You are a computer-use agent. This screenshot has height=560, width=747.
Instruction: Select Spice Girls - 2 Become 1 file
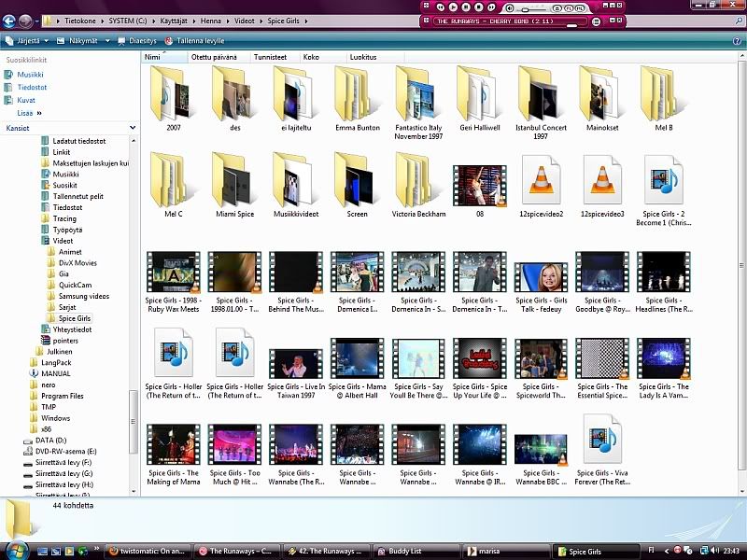[664, 190]
